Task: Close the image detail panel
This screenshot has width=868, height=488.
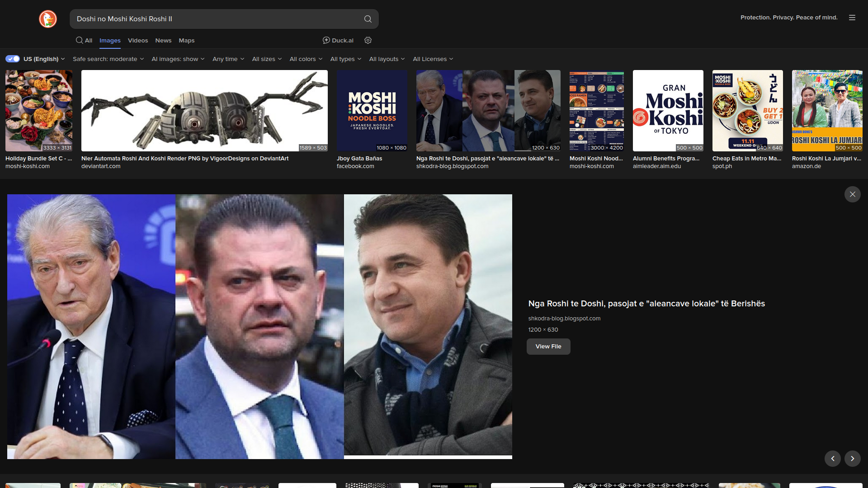Action: (852, 194)
